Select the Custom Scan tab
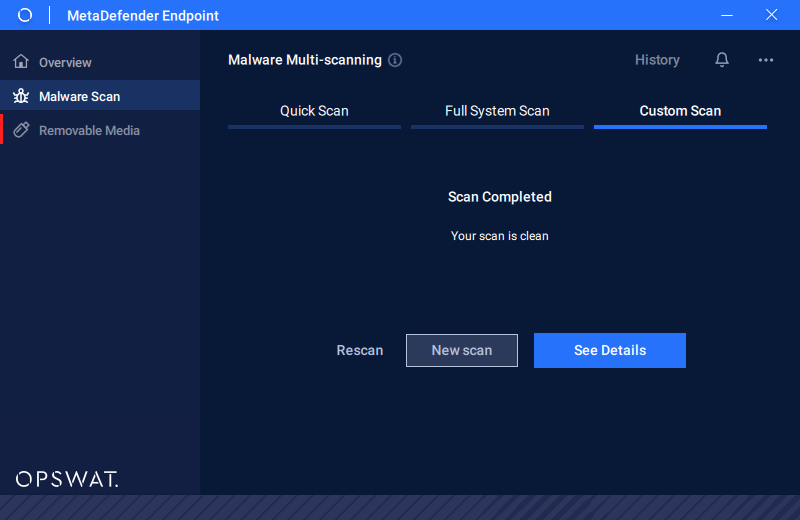The width and height of the screenshot is (800, 520). click(x=680, y=113)
